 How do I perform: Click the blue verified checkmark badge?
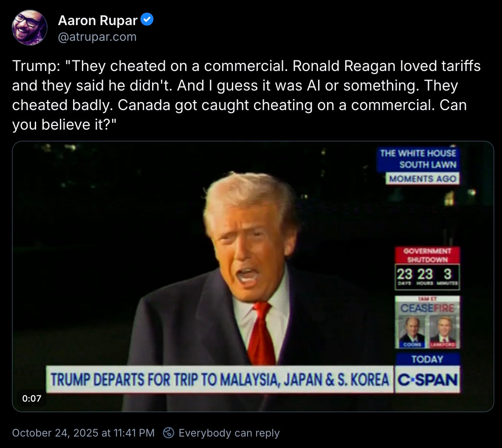click(x=147, y=20)
